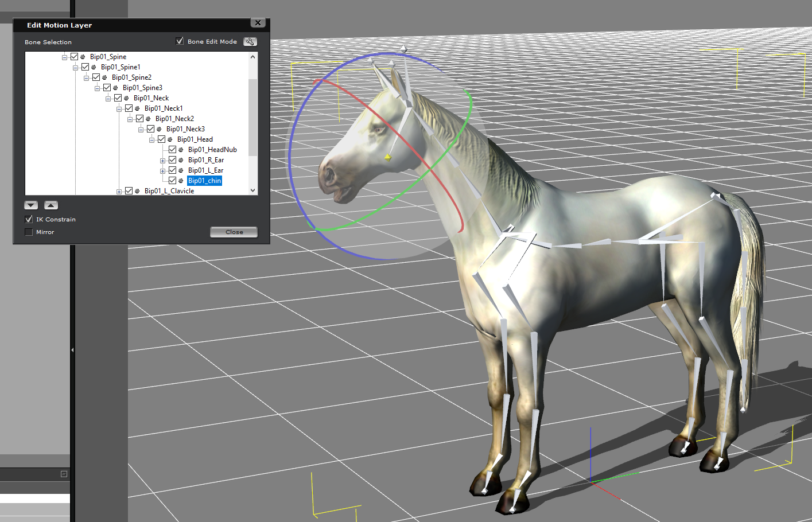This screenshot has height=522, width=812.
Task: Collapse the Bip01_Neck tree node
Action: 108,99
